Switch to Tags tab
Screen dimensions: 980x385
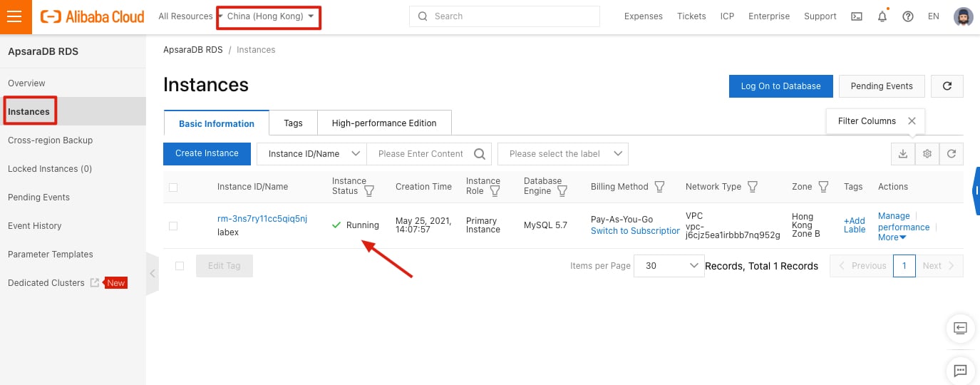click(293, 123)
